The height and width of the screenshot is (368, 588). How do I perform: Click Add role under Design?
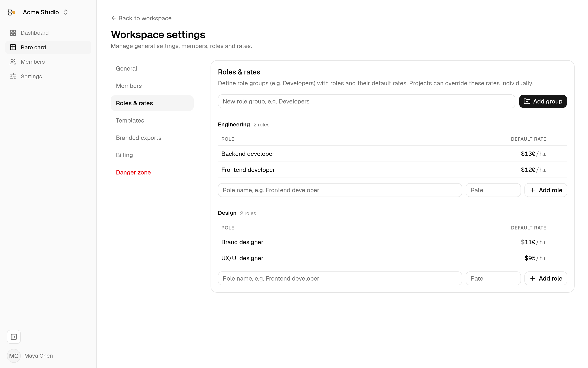tap(546, 278)
